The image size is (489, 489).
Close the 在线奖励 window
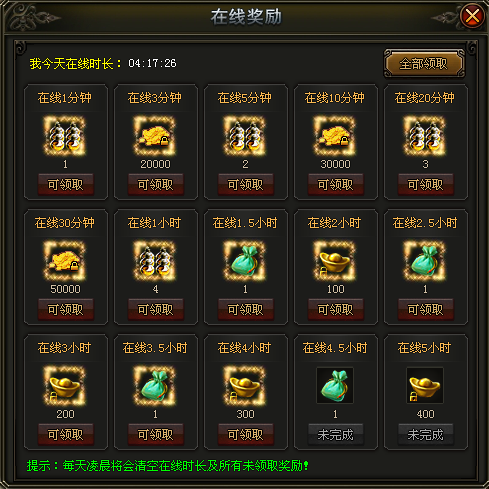(x=472, y=16)
